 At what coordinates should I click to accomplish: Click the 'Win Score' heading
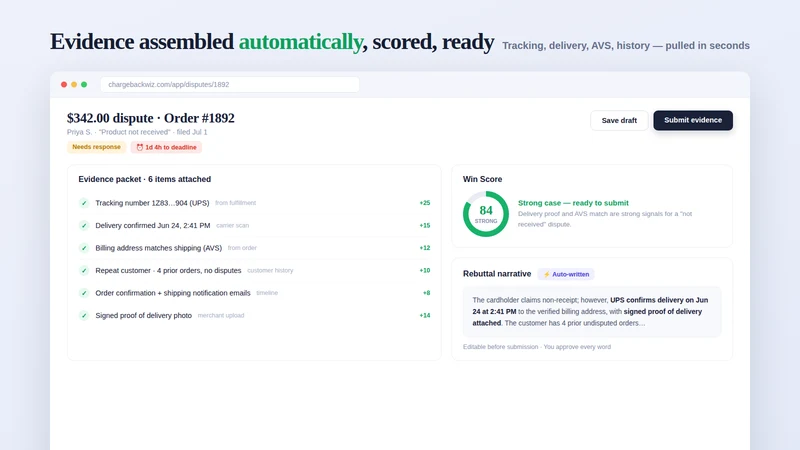click(482, 179)
